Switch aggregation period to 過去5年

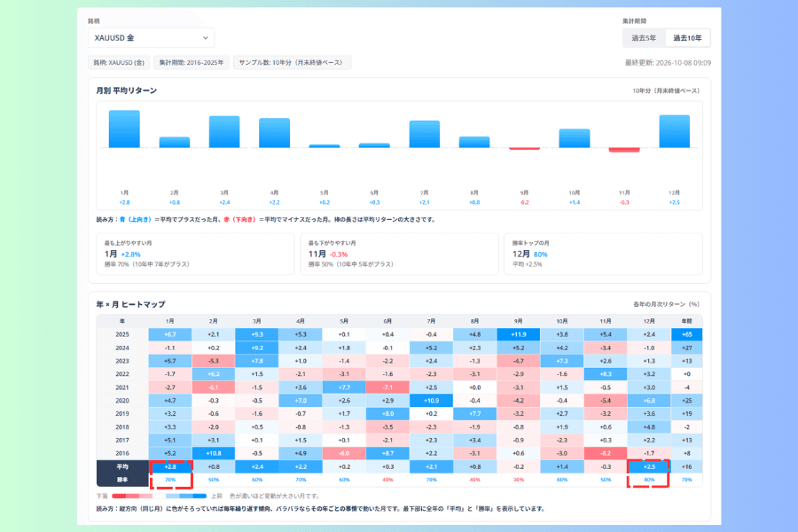[x=644, y=37]
